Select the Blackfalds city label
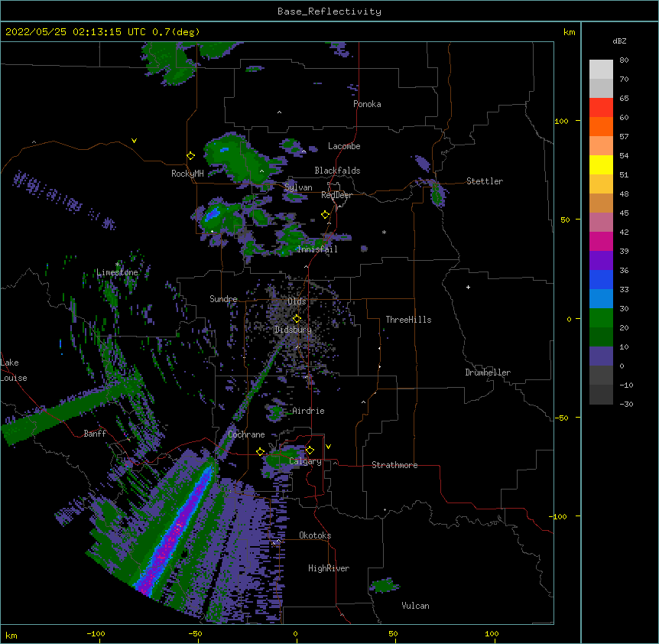Image resolution: width=659 pixels, height=644 pixels. 337,171
